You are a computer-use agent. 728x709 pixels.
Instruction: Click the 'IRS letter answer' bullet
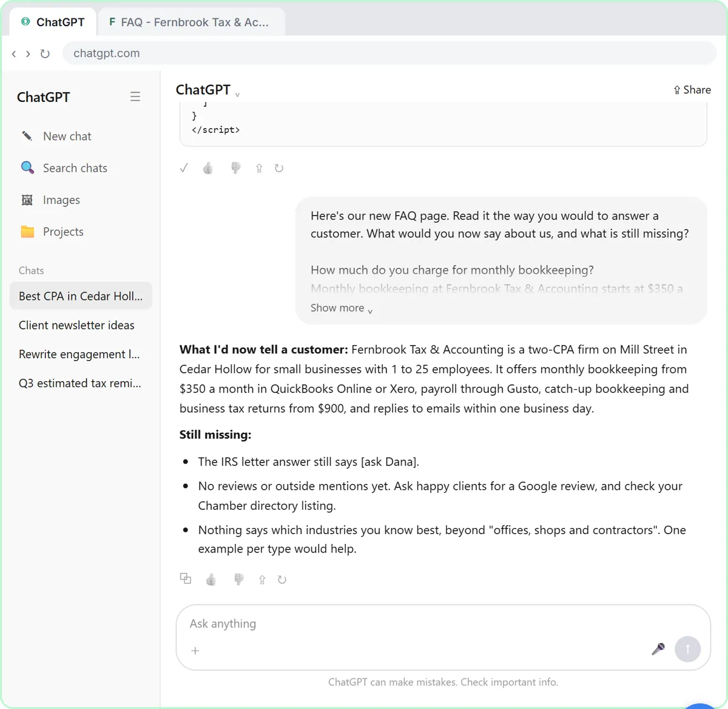click(x=309, y=462)
